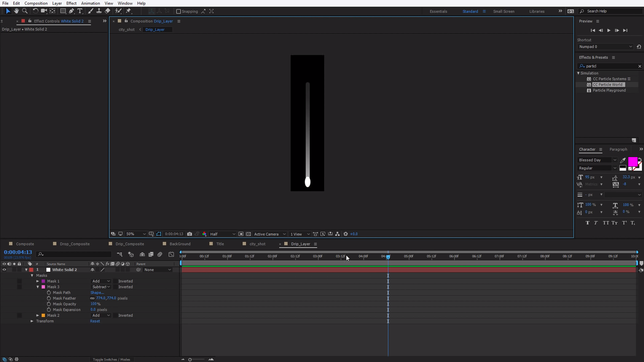
Task: Open the 50% magnification dropdown
Action: pyautogui.click(x=136, y=234)
